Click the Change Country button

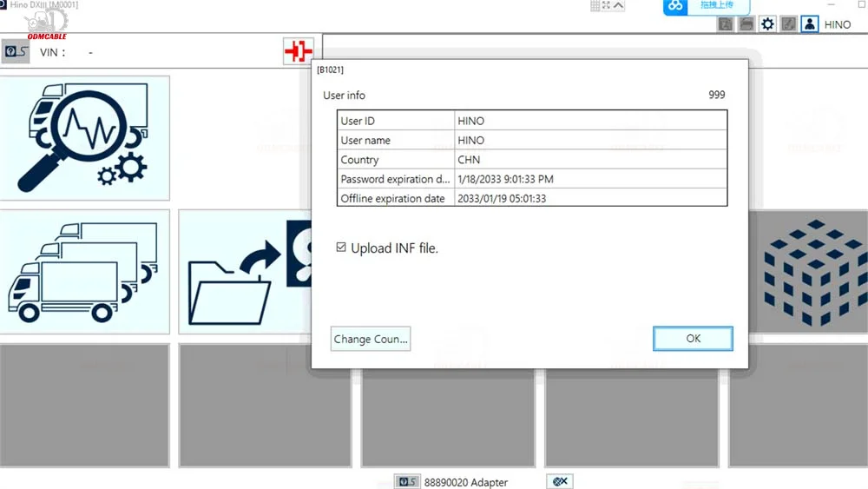(x=371, y=339)
